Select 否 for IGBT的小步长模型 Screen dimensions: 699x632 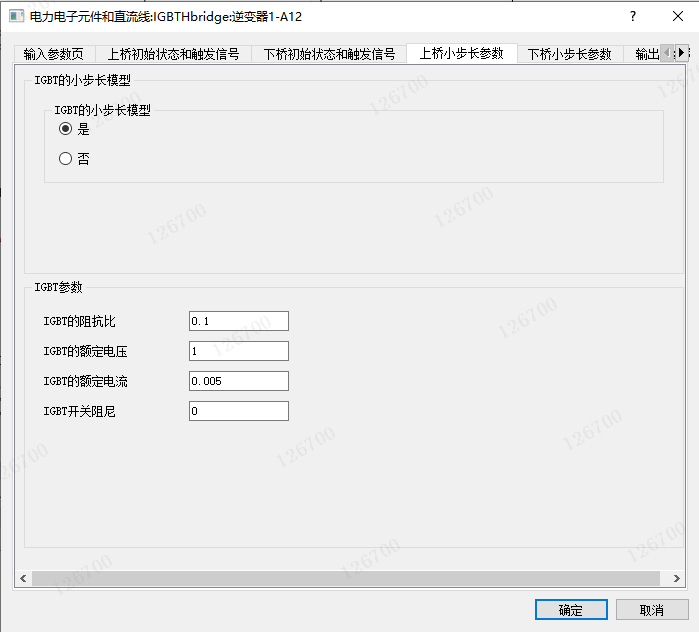[66, 158]
